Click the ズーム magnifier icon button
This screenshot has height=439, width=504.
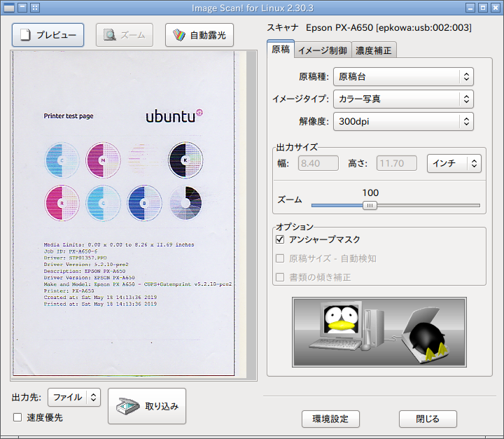(110, 35)
